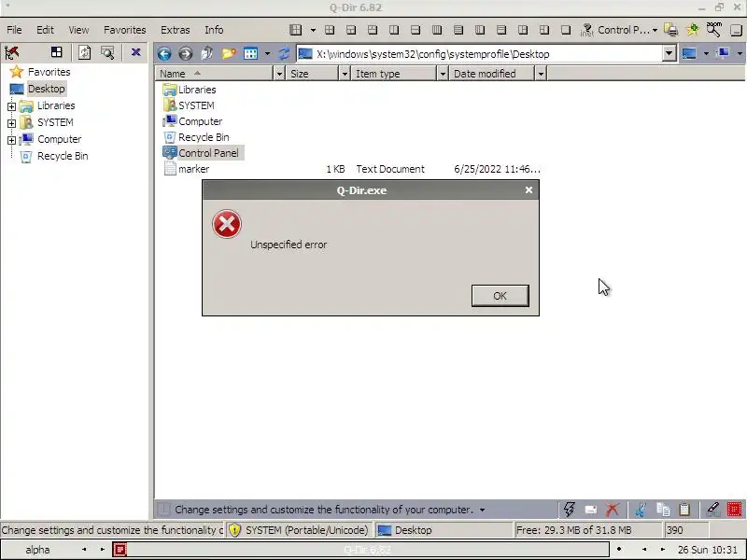Click the inet network icon
Screen dimensions: 747x560
coord(586,30)
